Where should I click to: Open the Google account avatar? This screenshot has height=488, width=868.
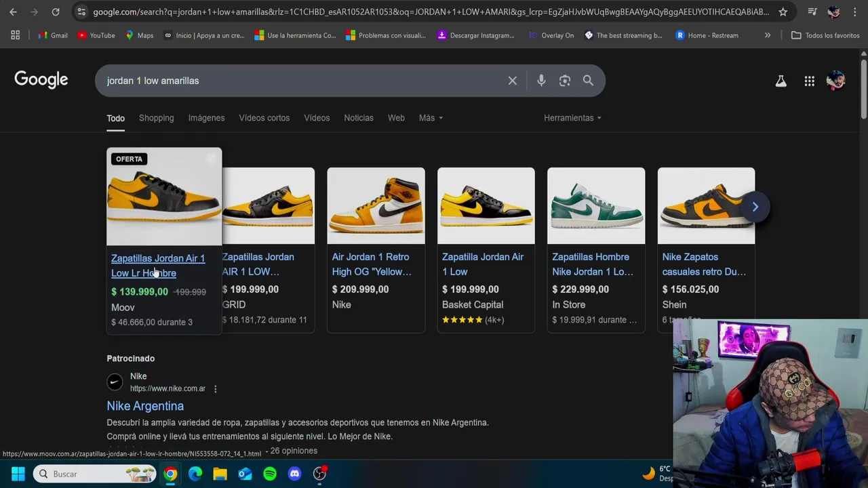[x=835, y=81]
